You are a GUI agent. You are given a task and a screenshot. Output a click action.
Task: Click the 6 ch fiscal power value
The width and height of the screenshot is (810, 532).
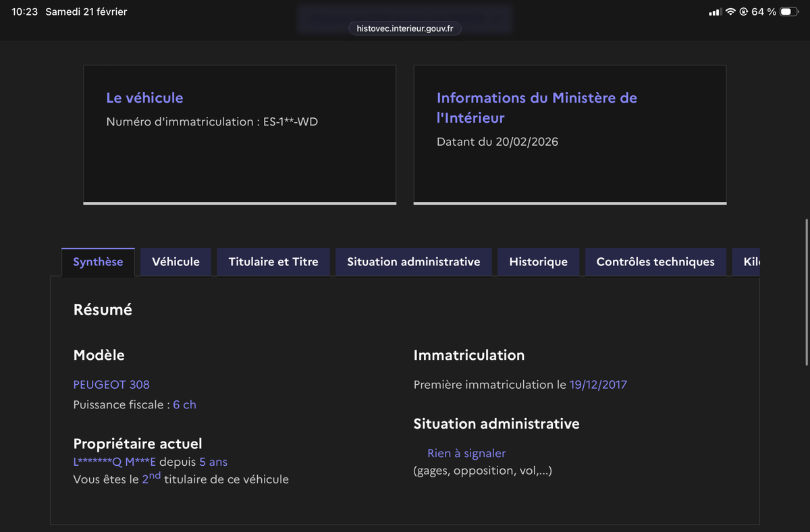point(184,405)
